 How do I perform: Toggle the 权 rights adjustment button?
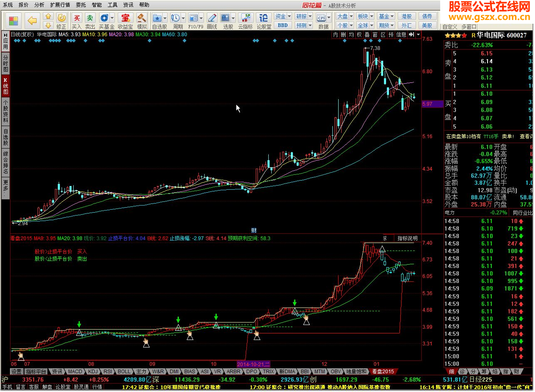[359, 35]
